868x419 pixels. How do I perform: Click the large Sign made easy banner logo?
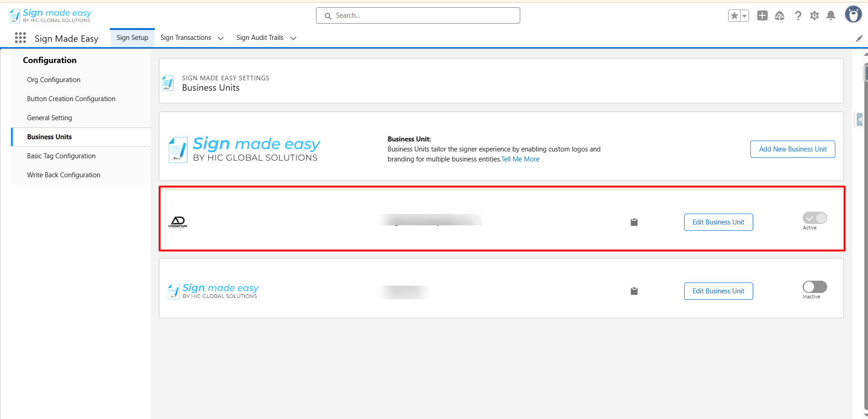(244, 149)
